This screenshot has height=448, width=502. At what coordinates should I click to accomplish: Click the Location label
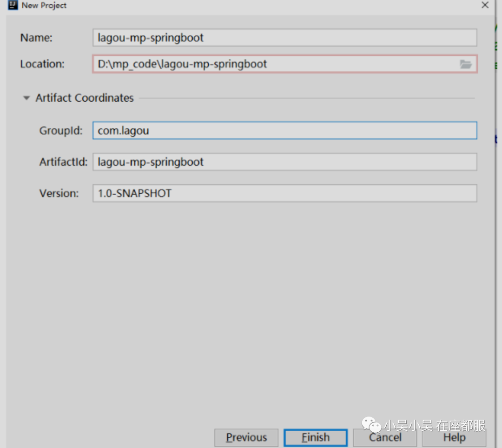(42, 64)
